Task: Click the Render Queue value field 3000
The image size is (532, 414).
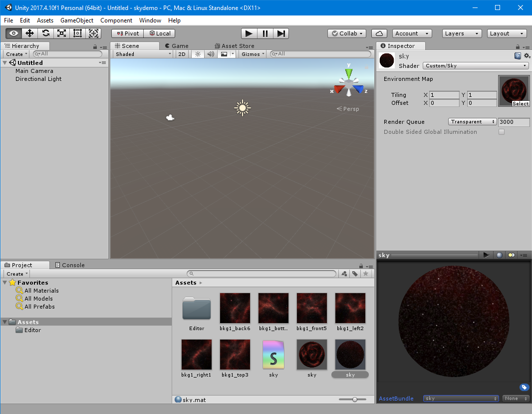Action: click(514, 121)
